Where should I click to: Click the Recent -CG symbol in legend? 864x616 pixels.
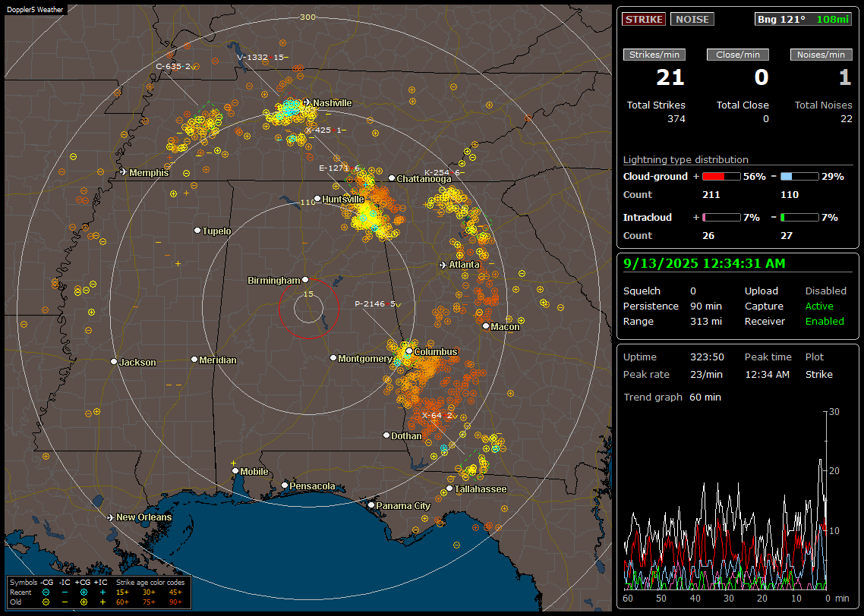coord(46,592)
